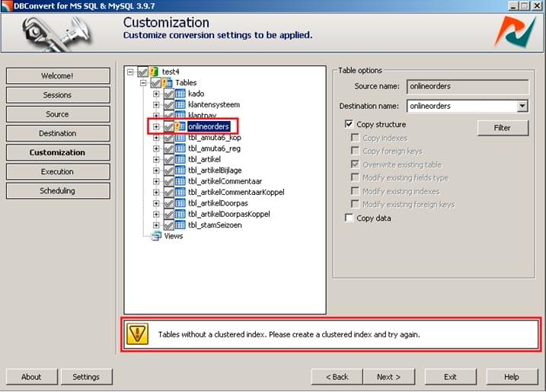Collapse the test4 database node
Image resolution: width=546 pixels, height=392 pixels.
click(x=130, y=72)
